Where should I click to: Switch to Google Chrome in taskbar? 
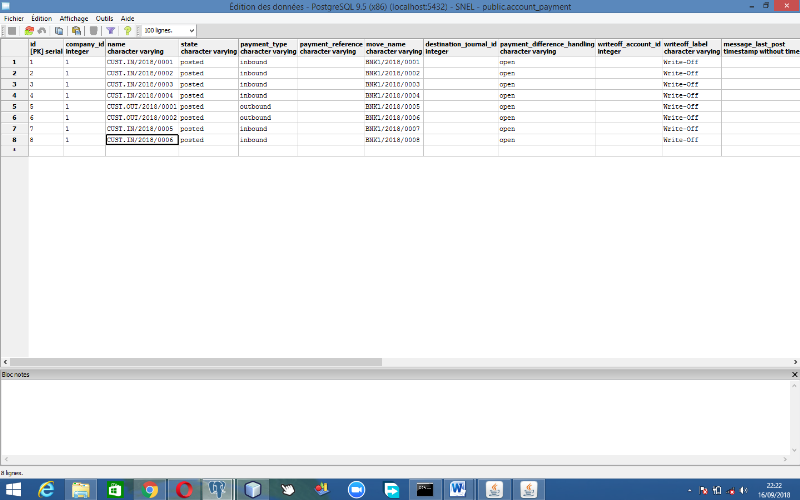[150, 490]
